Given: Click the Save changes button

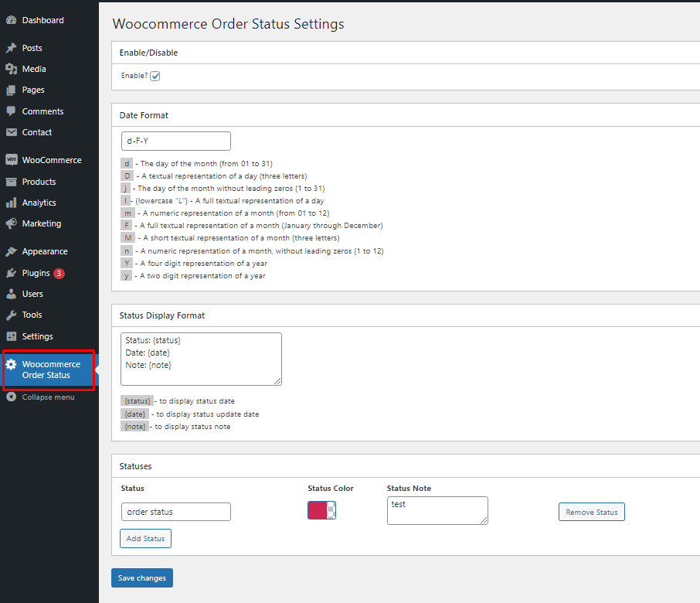Looking at the screenshot, I should [142, 578].
